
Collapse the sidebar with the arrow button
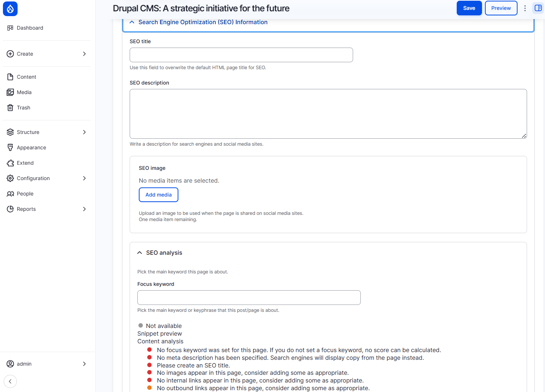[10, 381]
